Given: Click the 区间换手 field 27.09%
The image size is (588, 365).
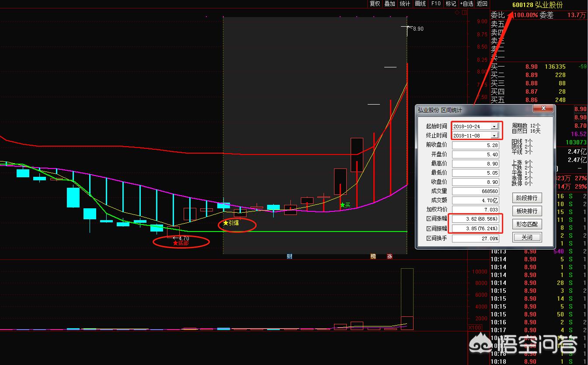Looking at the screenshot, I should 476,239.
